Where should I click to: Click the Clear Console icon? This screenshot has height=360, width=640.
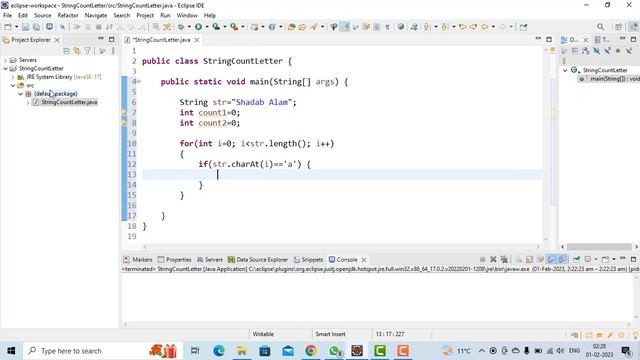click(518, 260)
